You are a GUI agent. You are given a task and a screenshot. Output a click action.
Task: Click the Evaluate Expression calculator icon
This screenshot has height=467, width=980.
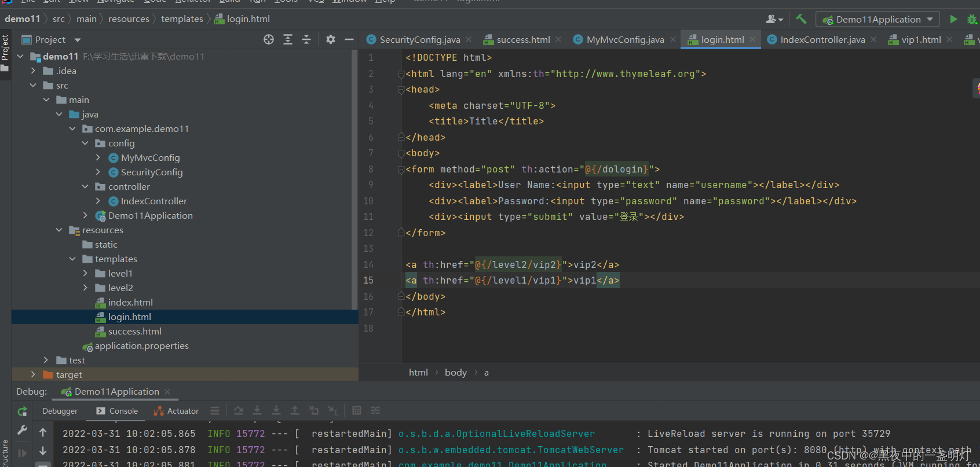point(357,410)
